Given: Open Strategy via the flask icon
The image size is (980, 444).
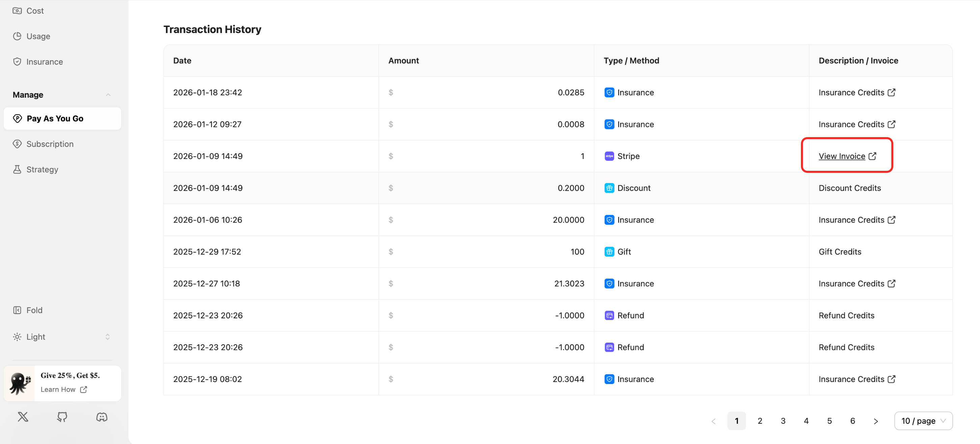Looking at the screenshot, I should tap(18, 169).
